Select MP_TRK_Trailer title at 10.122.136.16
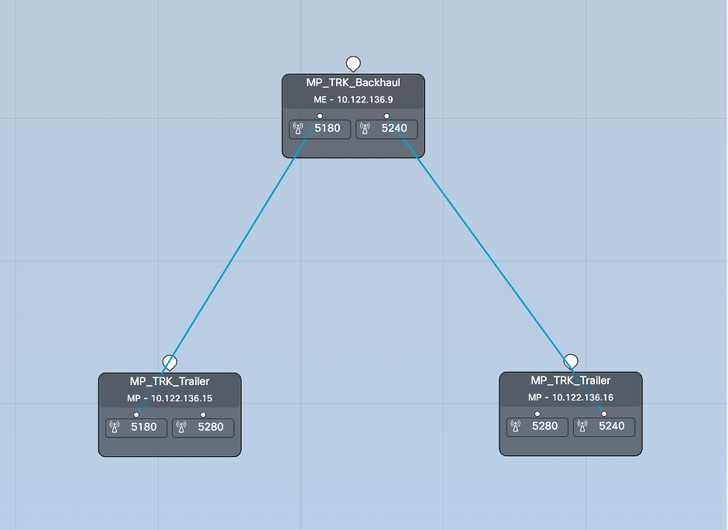Screen dimensions: 728x530 571,381
